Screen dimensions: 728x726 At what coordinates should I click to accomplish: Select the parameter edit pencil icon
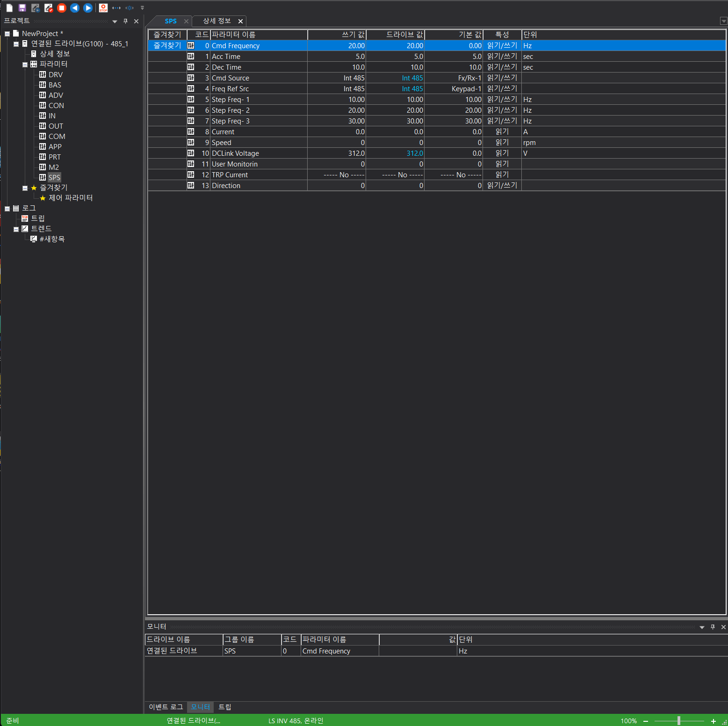48,7
